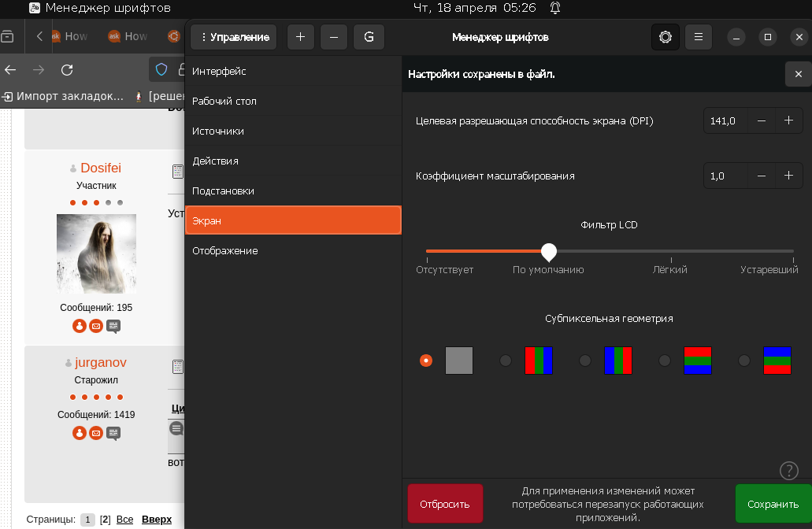This screenshot has height=529, width=812.
Task: Click the red Отбросить button
Action: click(x=445, y=504)
